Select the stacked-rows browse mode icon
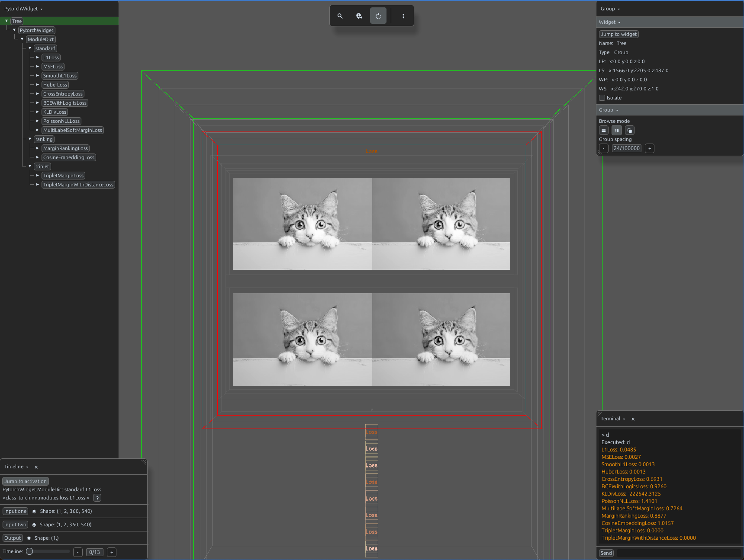744x560 pixels. tap(604, 130)
